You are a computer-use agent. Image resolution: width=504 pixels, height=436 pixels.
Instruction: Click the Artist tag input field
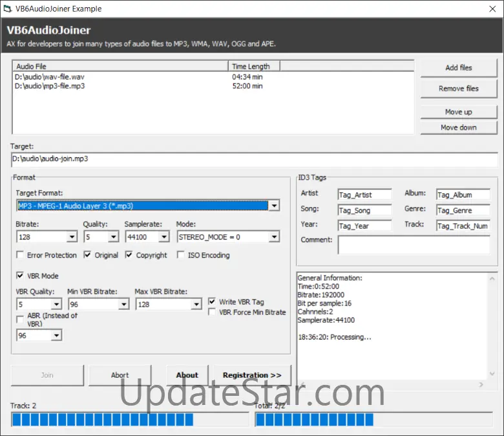pyautogui.click(x=365, y=195)
